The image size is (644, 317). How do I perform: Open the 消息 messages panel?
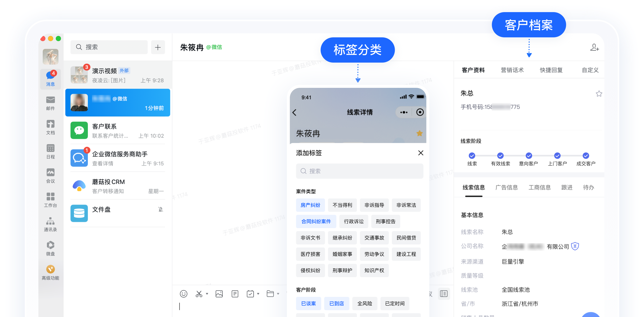tap(50, 79)
